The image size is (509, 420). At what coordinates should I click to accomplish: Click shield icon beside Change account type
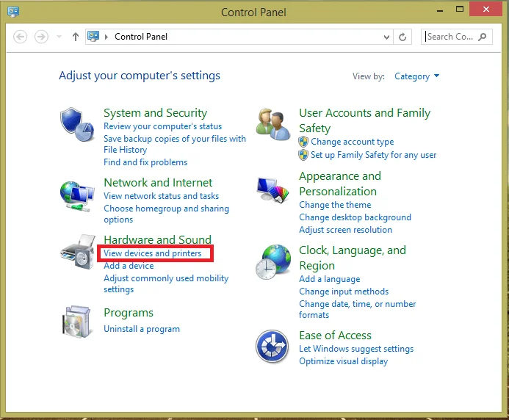(303, 142)
